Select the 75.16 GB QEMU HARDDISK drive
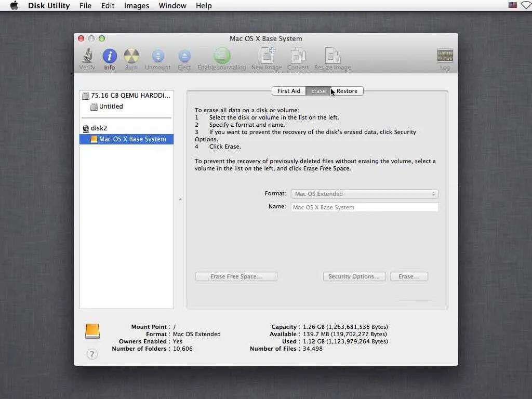The width and height of the screenshot is (532, 399). click(x=127, y=96)
